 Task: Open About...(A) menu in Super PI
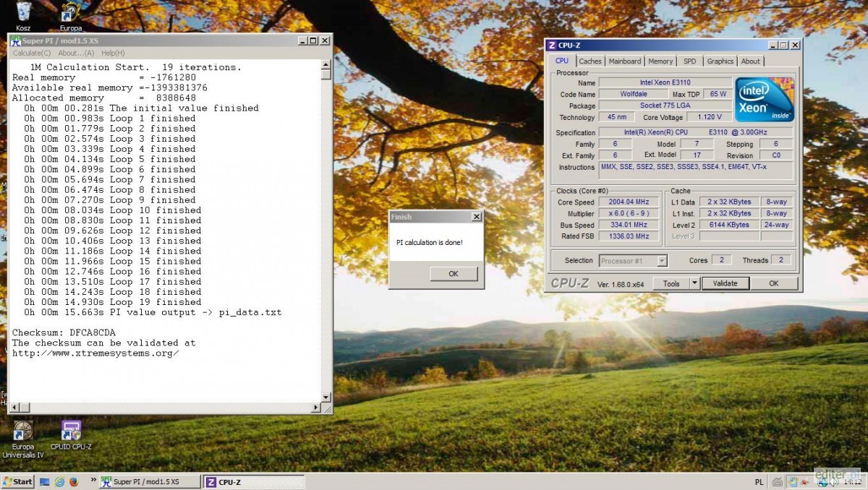pos(76,53)
